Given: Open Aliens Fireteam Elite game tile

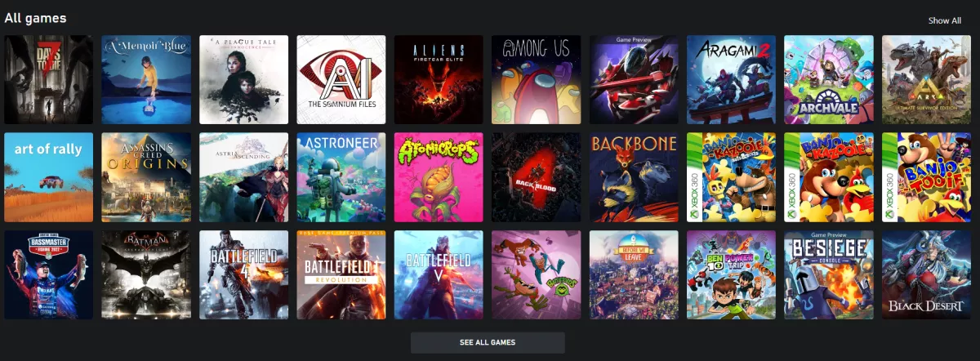Looking at the screenshot, I should [x=439, y=79].
